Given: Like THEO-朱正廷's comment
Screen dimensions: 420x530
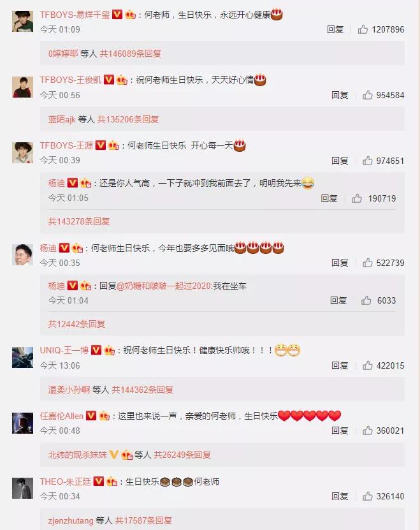Looking at the screenshot, I should [x=368, y=496].
